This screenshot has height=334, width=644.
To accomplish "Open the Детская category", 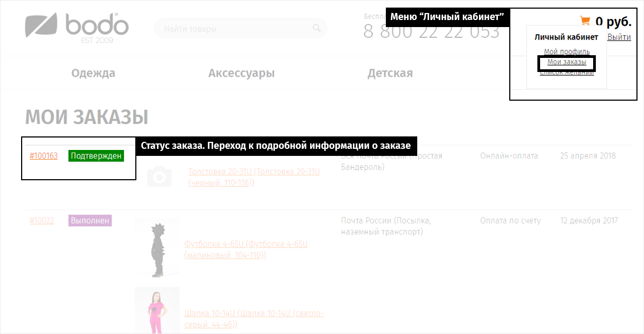I will pos(390,73).
